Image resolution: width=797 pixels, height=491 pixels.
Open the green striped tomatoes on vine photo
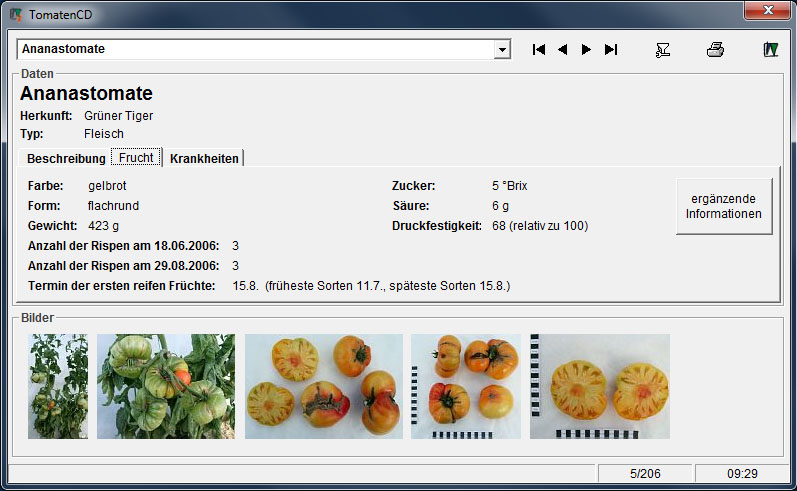166,386
